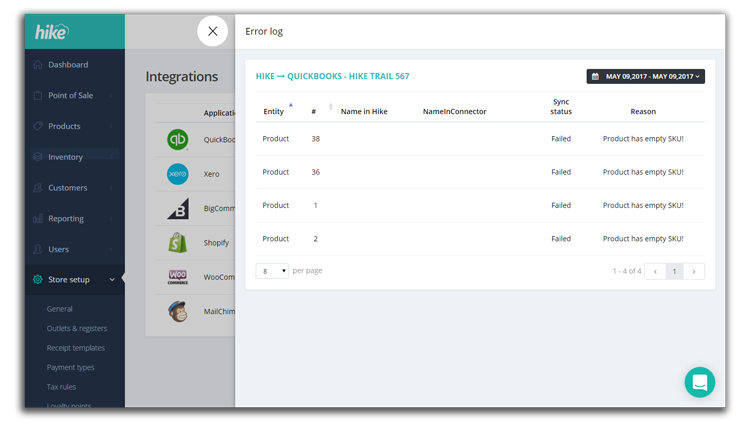Click the NameInConnector column header

pos(454,111)
